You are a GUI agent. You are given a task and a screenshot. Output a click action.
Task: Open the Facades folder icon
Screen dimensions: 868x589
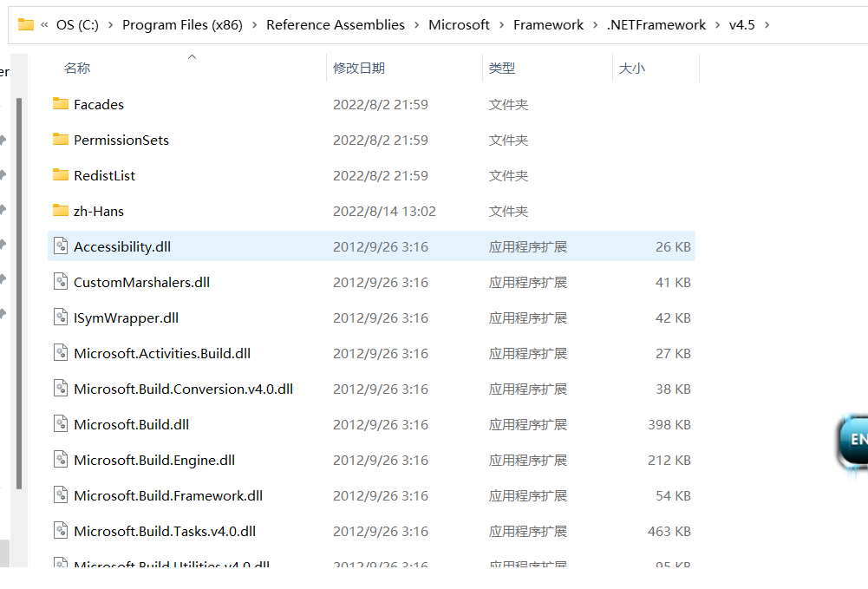coord(61,104)
